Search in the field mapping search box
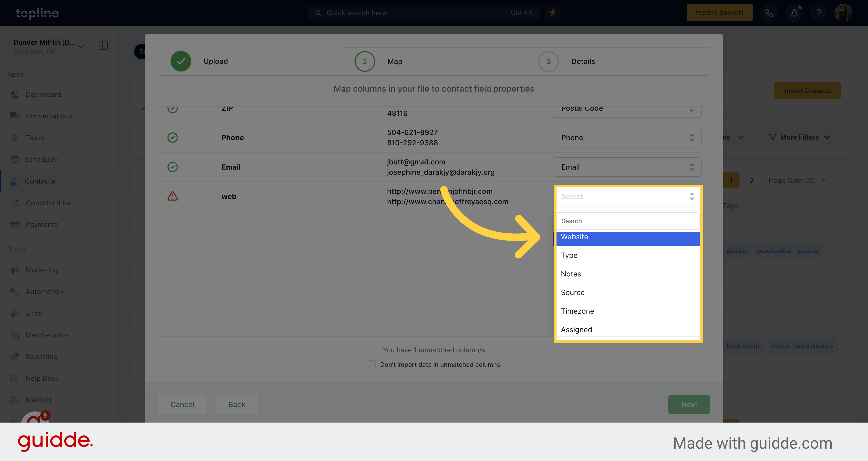 (628, 220)
